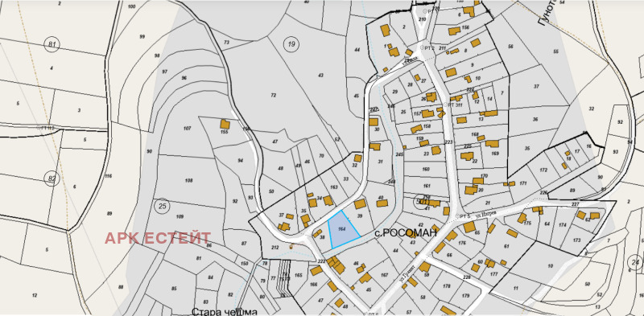Select parcel number 31
This screenshot has width=644, height=316.
[380, 162]
